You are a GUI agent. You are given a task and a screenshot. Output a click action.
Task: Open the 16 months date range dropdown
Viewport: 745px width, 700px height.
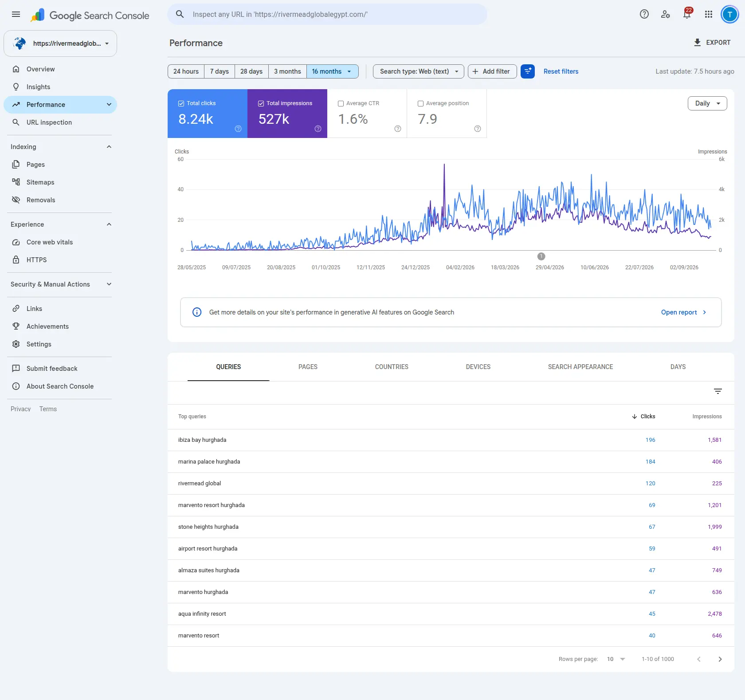click(332, 71)
